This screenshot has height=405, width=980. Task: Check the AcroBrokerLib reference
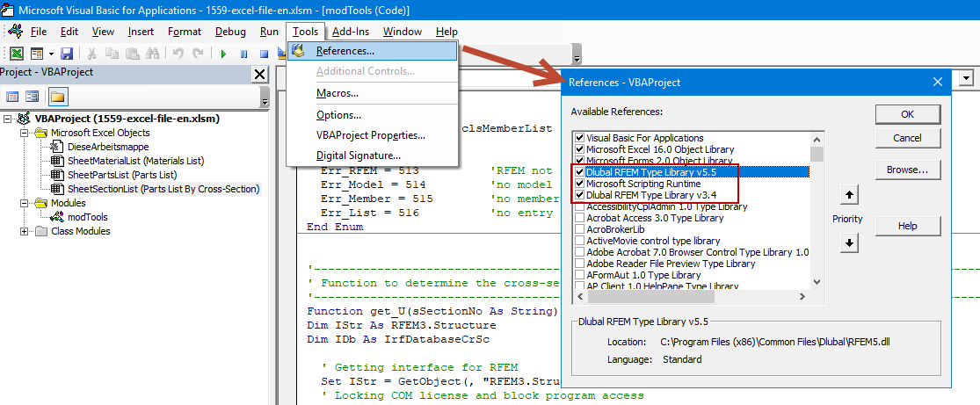(x=579, y=229)
